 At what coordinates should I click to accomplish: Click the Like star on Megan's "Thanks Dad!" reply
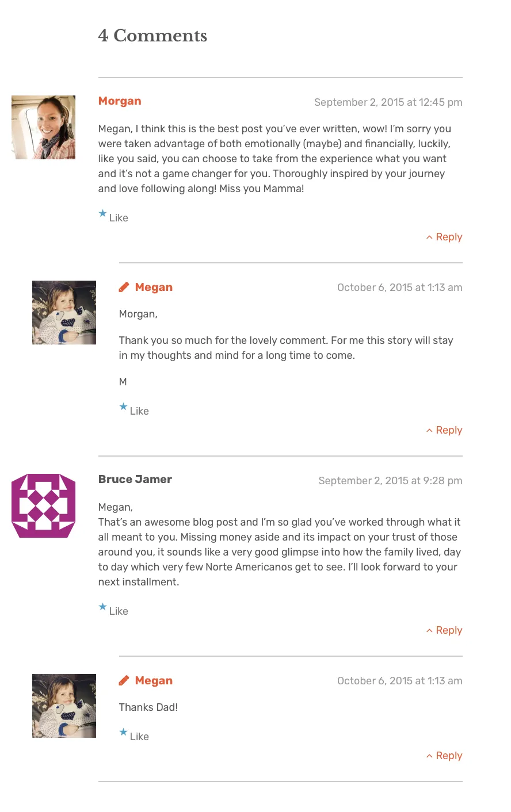click(x=124, y=733)
